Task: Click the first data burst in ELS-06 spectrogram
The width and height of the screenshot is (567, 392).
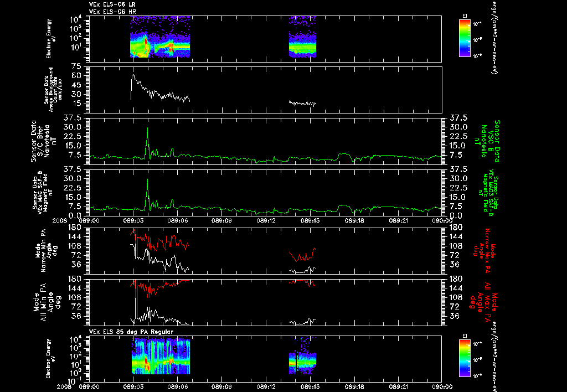Action: [x=160, y=37]
